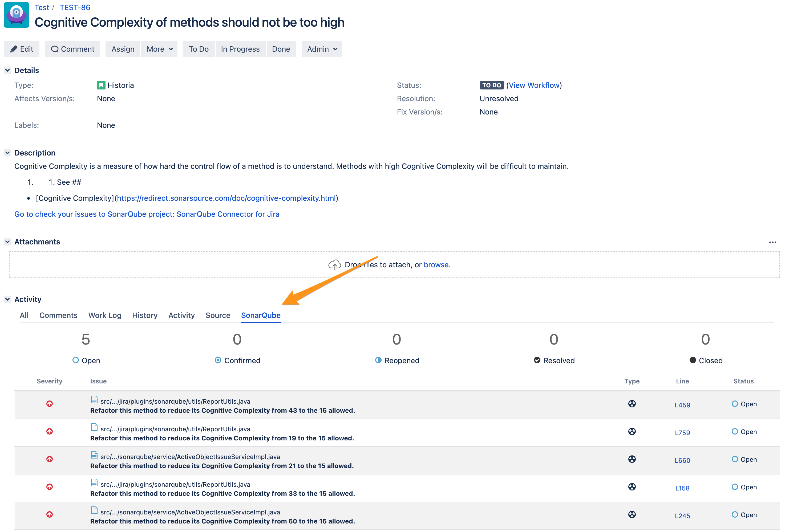Open line link L158

coord(682,488)
